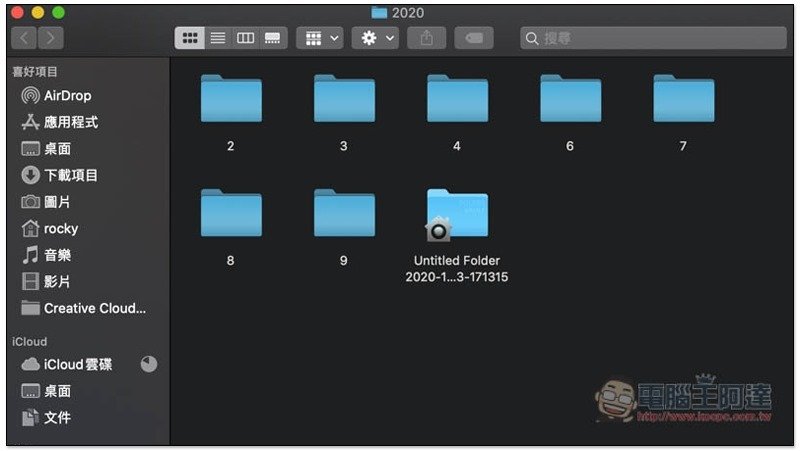Go forward with the right arrow button
Viewport: 800px width, 451px height.
tap(50, 38)
